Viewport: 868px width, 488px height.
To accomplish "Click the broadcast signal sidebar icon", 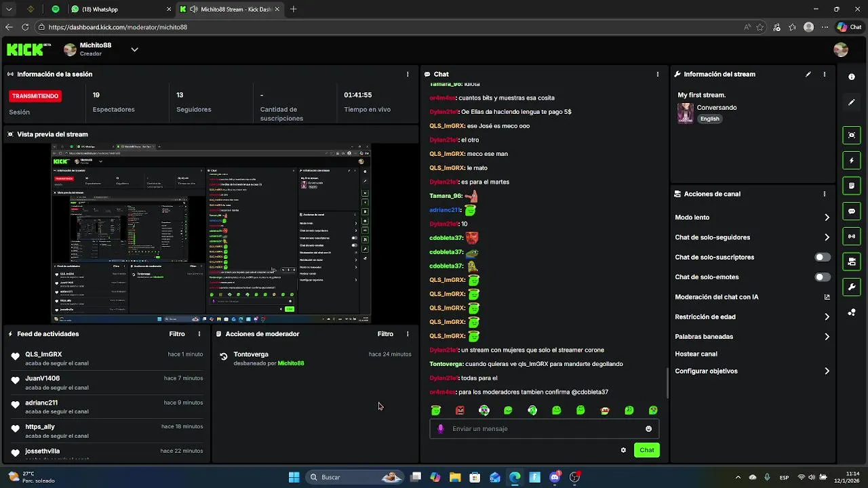I will click(852, 236).
